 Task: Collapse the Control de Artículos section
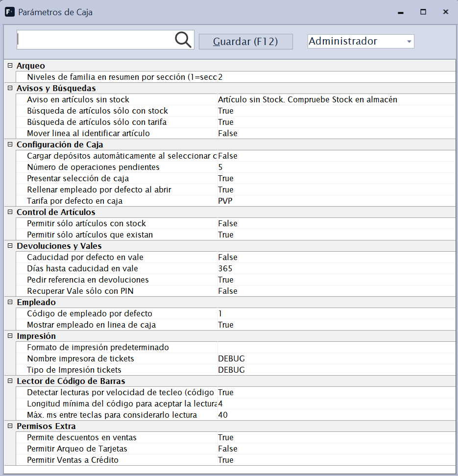click(10, 212)
